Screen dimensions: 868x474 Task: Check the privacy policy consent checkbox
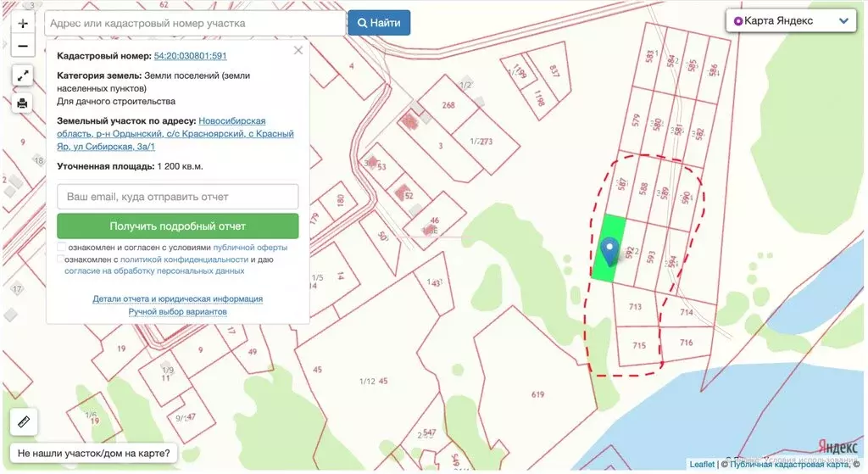click(x=60, y=259)
